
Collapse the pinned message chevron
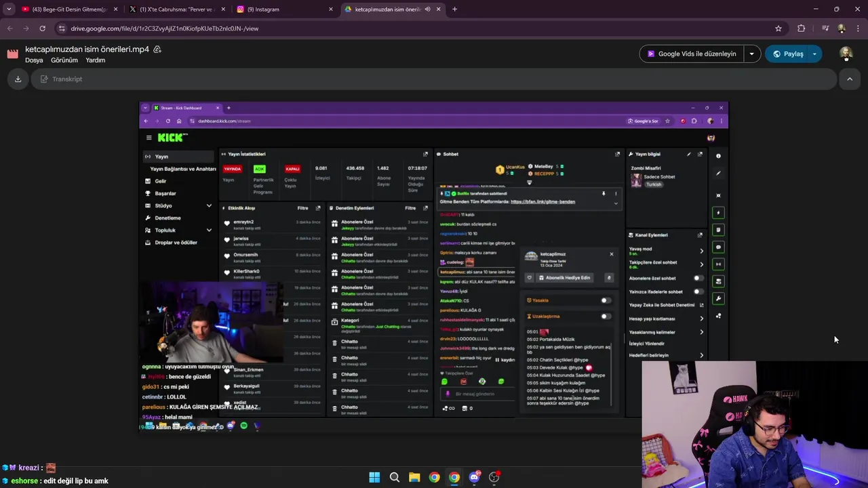point(616,203)
